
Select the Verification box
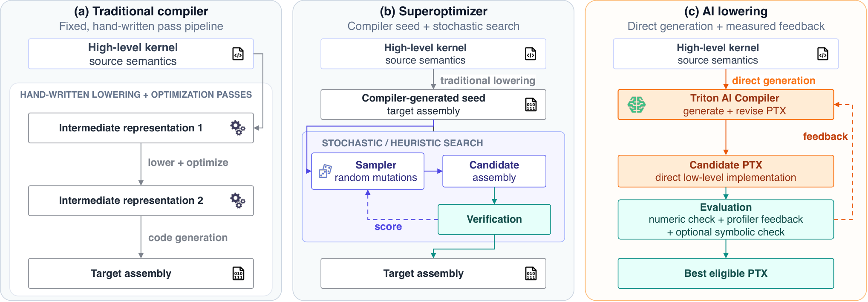(x=494, y=219)
